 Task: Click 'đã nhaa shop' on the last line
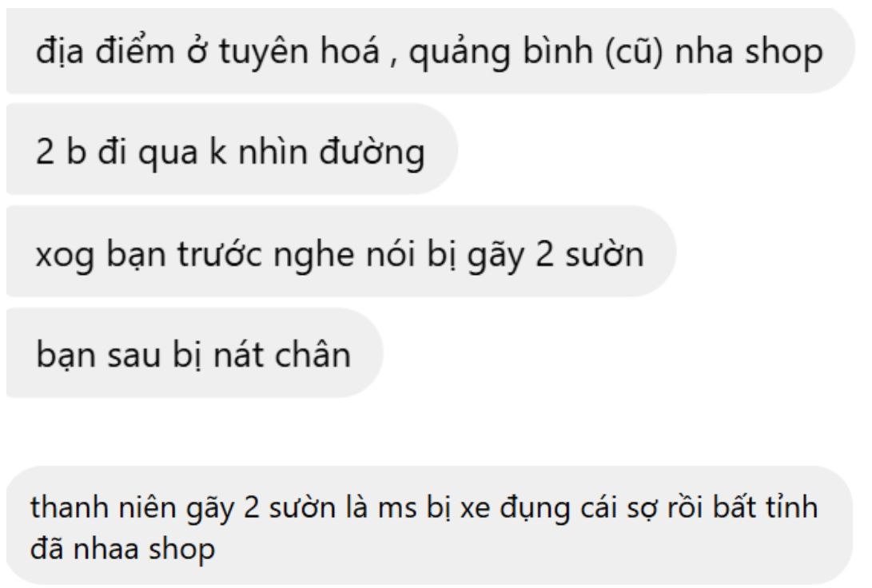tap(122, 550)
